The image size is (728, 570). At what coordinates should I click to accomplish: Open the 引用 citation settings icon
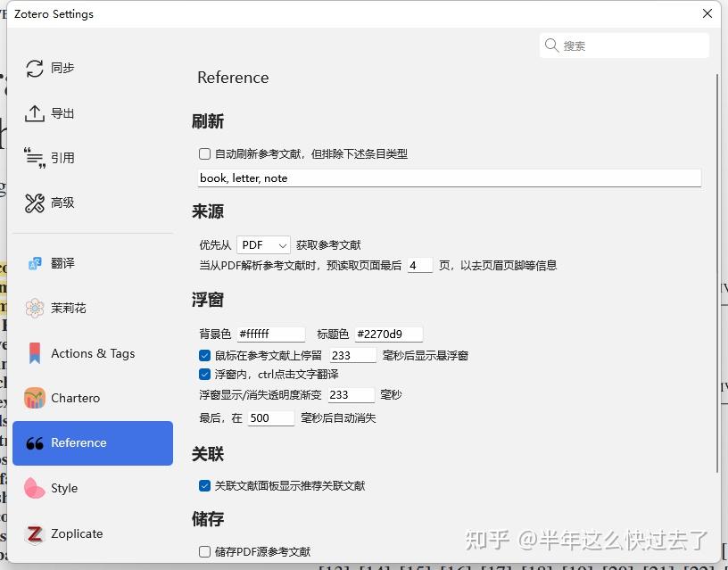(33, 158)
